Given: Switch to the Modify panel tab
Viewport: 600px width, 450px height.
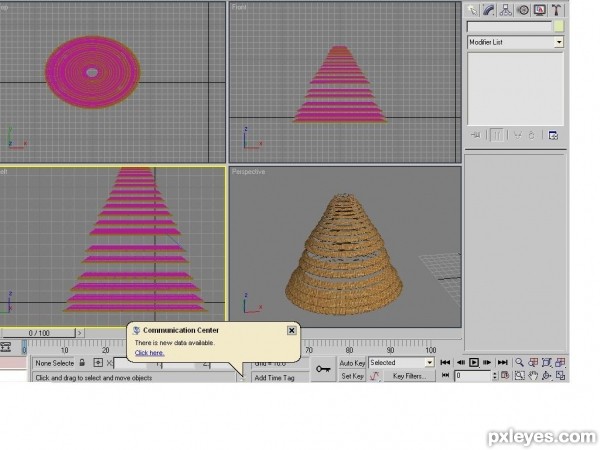Looking at the screenshot, I should [x=489, y=10].
